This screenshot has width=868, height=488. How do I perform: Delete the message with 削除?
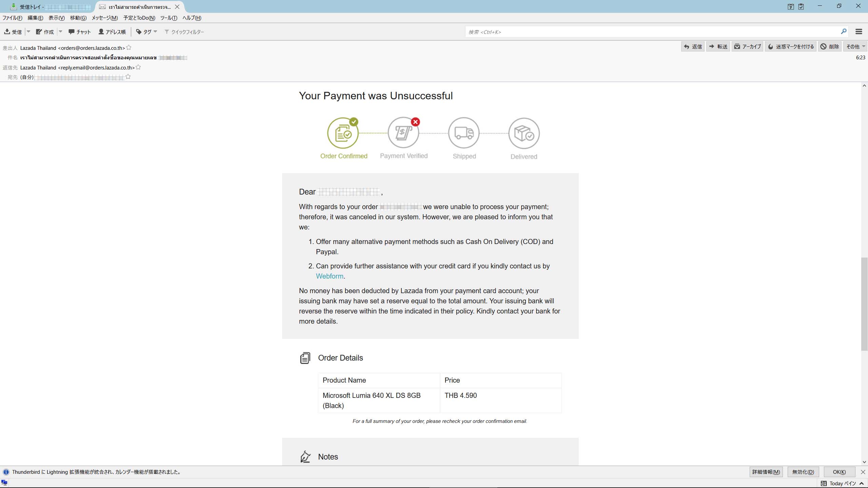[x=830, y=46]
